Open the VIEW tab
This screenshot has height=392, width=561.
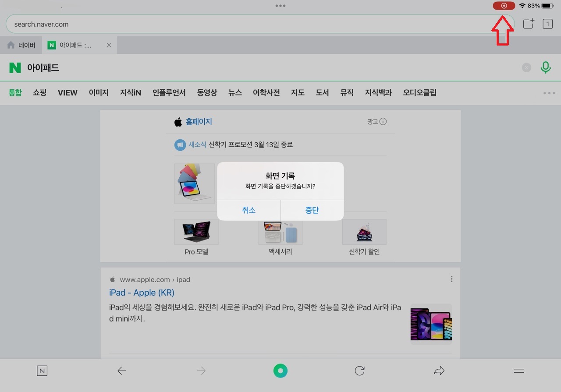coord(67,92)
